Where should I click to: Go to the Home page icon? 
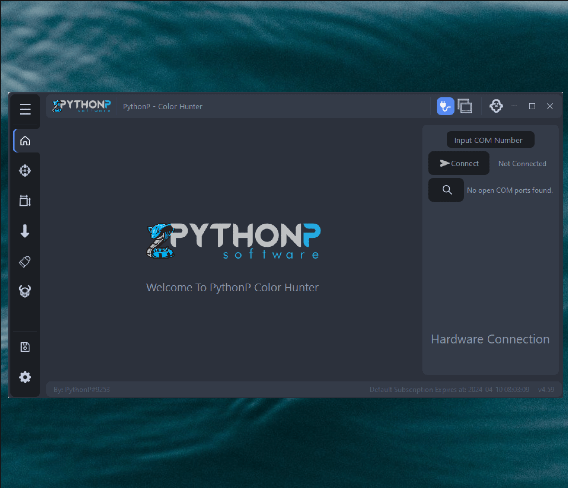point(25,141)
